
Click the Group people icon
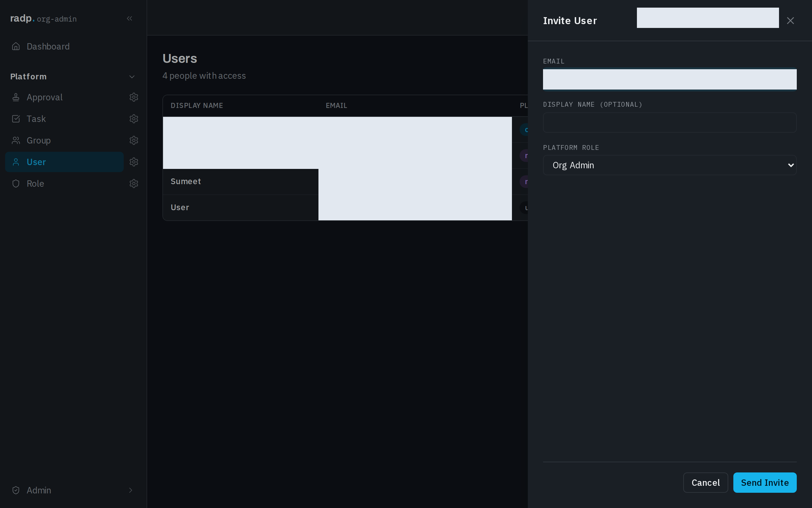[16, 140]
